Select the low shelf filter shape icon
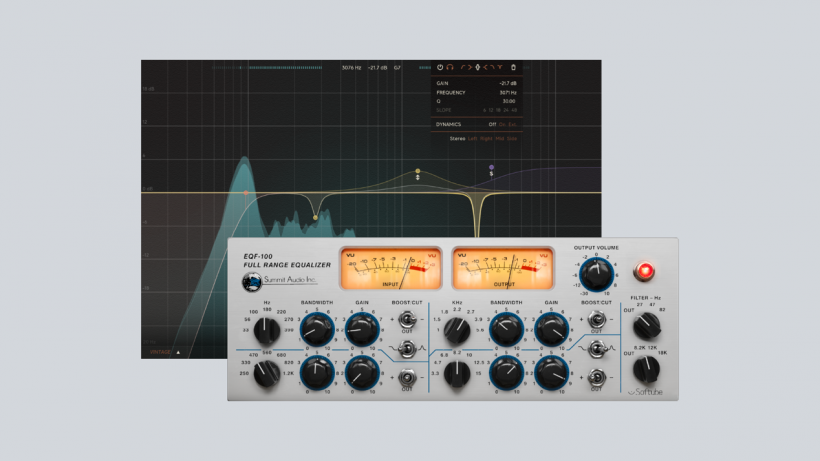820x461 pixels. pyautogui.click(x=470, y=67)
